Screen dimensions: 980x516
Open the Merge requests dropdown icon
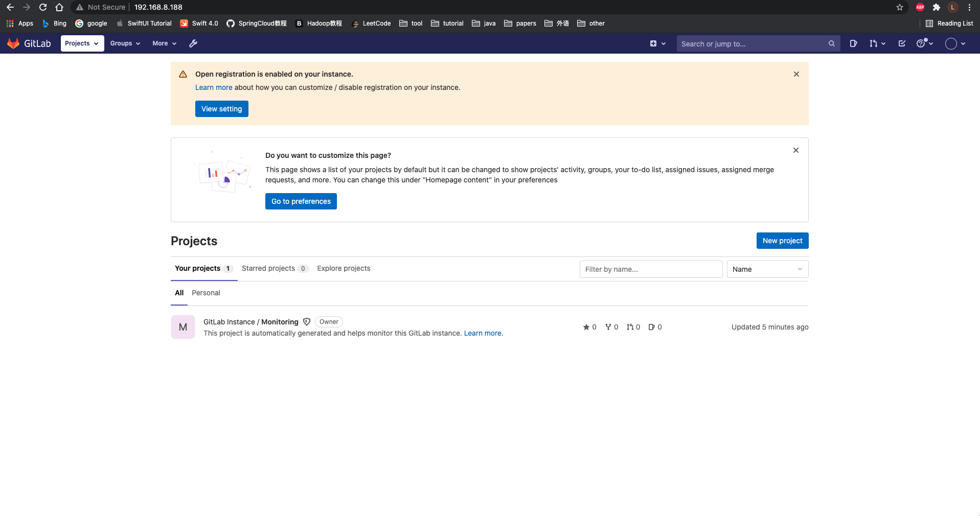[877, 43]
